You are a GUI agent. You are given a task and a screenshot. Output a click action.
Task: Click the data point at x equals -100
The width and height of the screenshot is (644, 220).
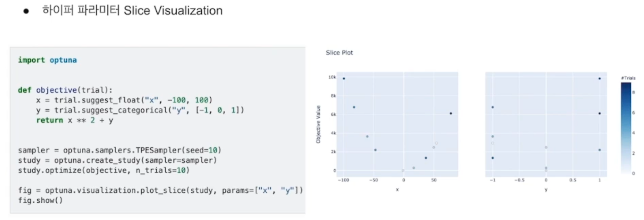tap(344, 78)
